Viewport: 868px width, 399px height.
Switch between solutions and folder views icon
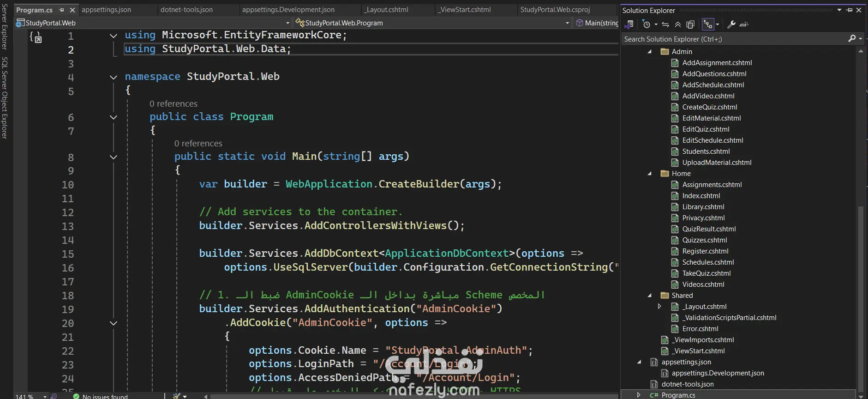pyautogui.click(x=629, y=24)
